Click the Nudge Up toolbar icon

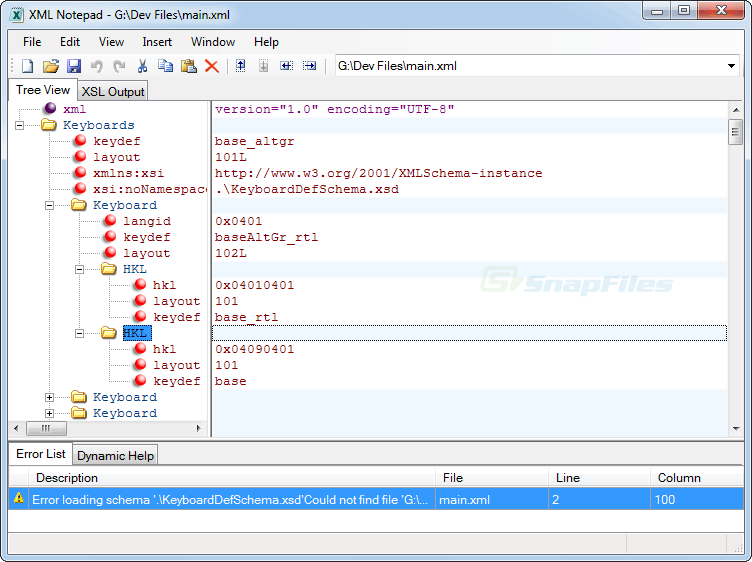click(x=240, y=66)
